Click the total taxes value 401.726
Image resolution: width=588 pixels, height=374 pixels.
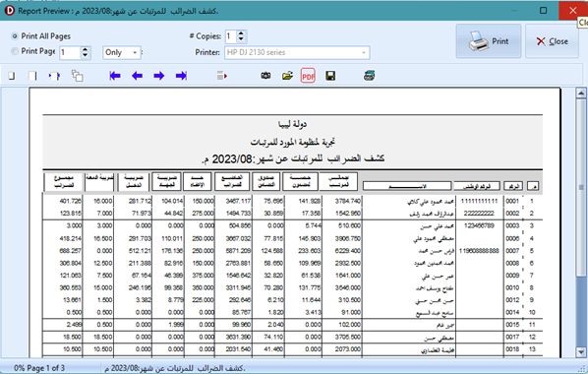[x=70, y=201]
